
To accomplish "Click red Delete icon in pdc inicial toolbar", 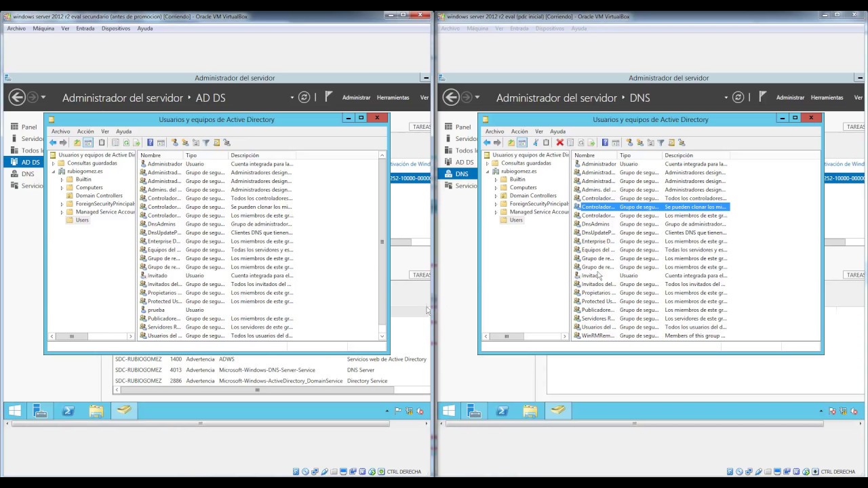I will point(560,142).
